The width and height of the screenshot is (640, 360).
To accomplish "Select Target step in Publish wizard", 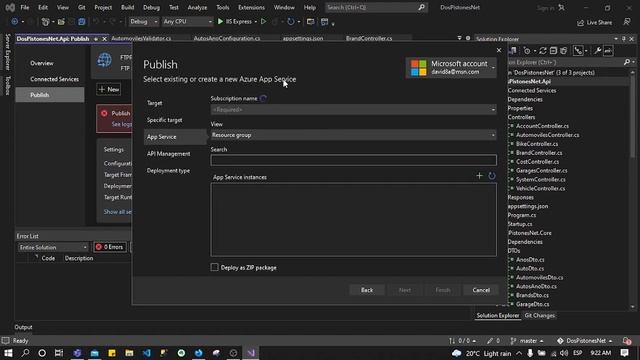I will (155, 103).
